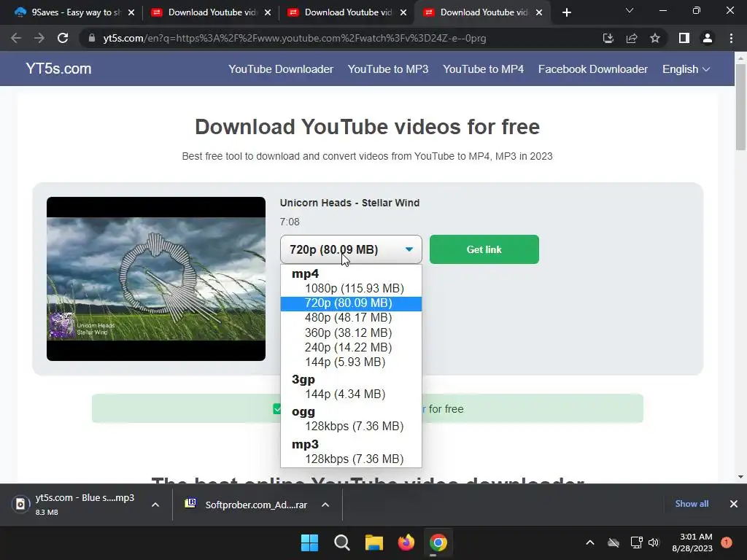Collapse the 720p (80.09 MB) quality dropdown
The image size is (747, 560).
tap(351, 249)
